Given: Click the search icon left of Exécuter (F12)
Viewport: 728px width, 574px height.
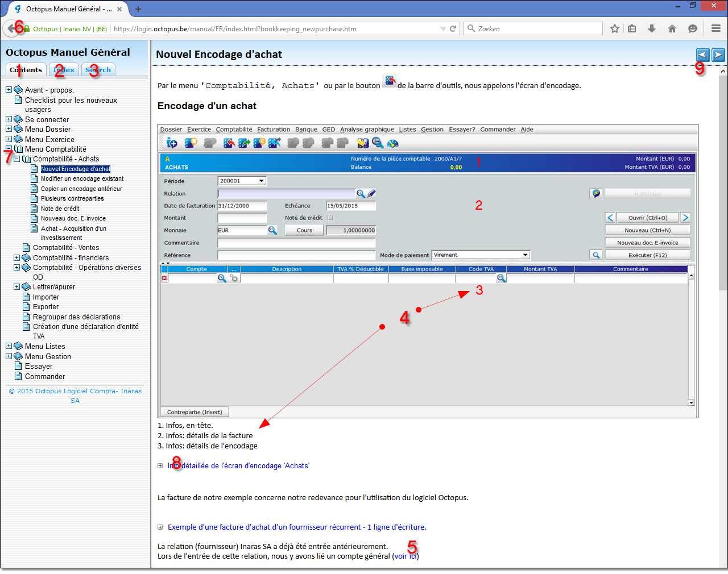Looking at the screenshot, I should tap(596, 255).
